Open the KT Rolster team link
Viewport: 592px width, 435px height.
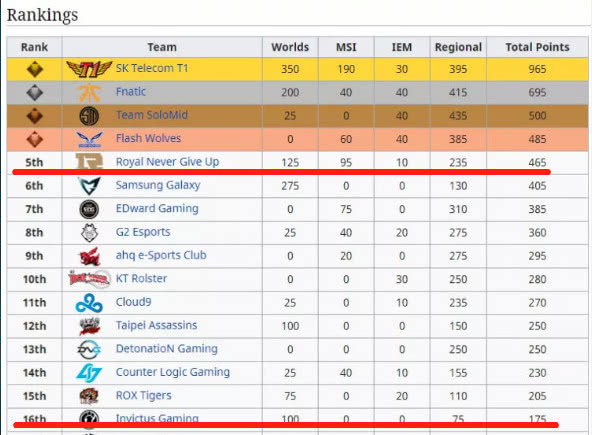tap(142, 279)
